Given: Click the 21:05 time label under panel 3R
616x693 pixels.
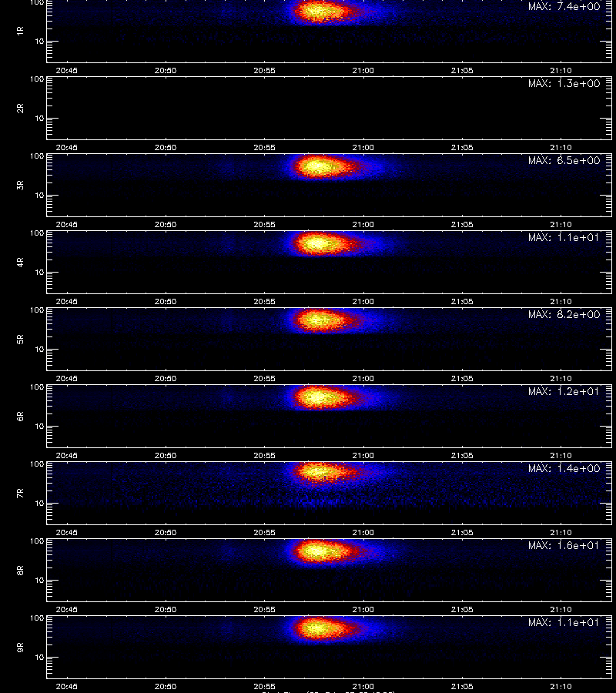Looking at the screenshot, I should click(x=462, y=225).
